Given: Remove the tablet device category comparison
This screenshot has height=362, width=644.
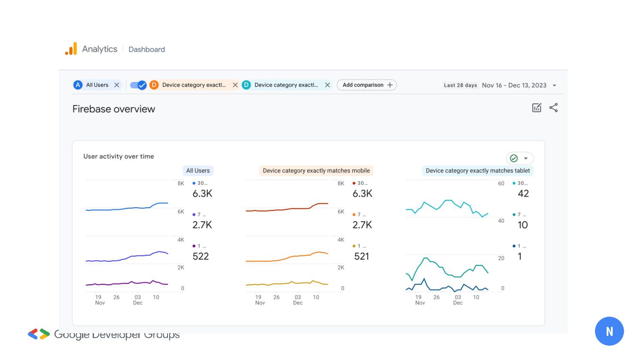Looking at the screenshot, I should pos(328,85).
